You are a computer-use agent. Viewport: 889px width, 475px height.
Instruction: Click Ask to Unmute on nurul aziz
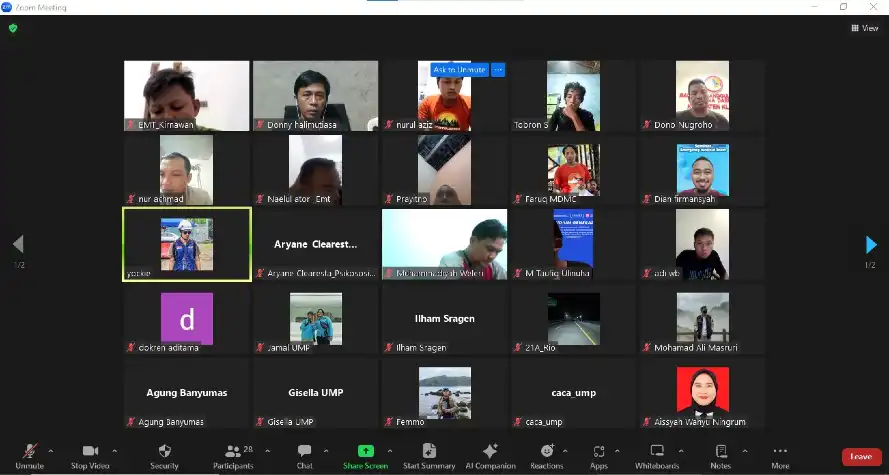(x=459, y=70)
